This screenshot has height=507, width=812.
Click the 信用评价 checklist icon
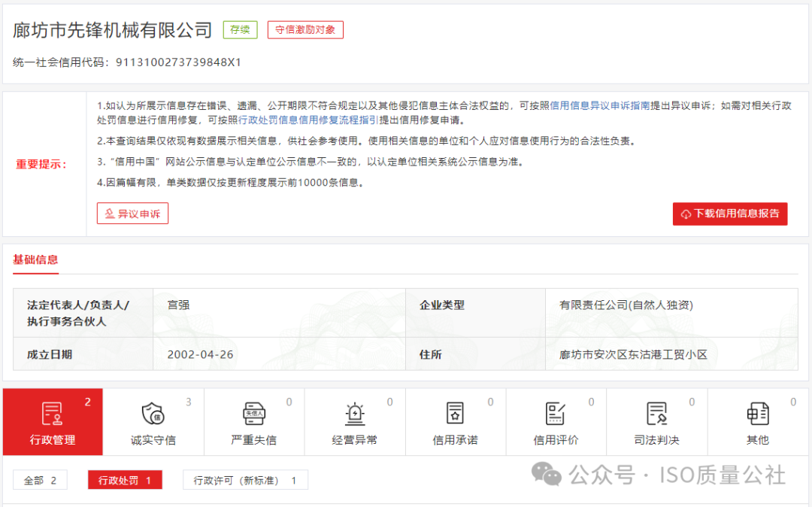click(556, 414)
